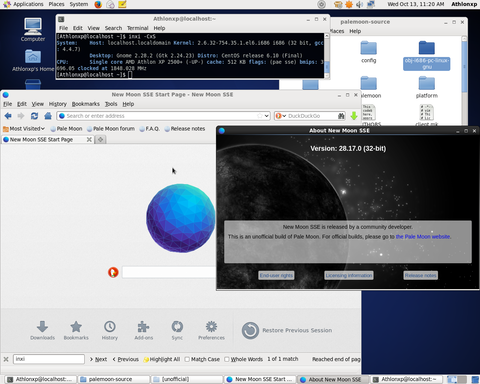This screenshot has height=384, width=480.
Task: Reload the page in New Moon
Action: (x=34, y=116)
